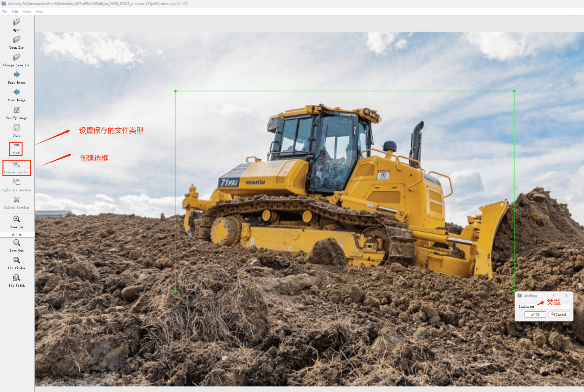Click Zoom In magnifier
584x392 pixels.
(16, 219)
